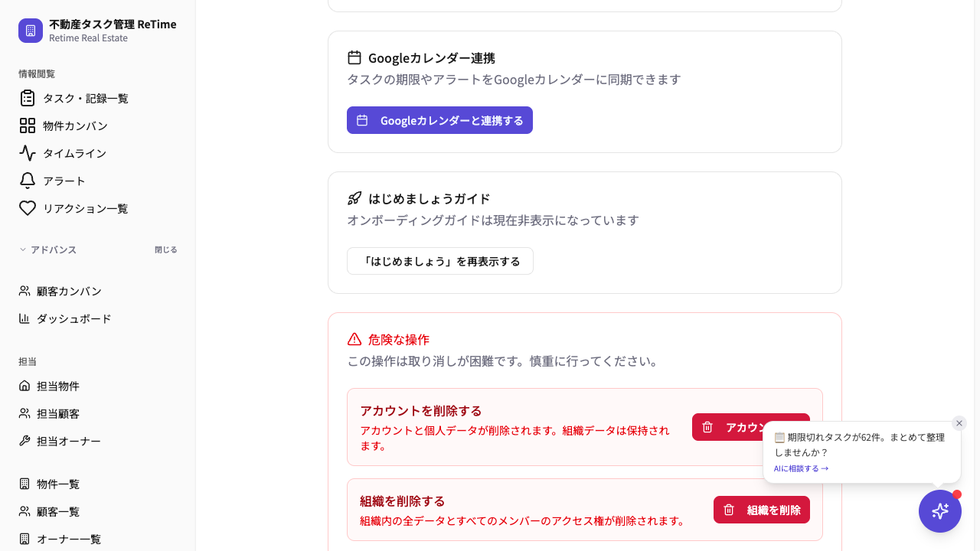Click the 顧客カンバン people icon
The width and height of the screenshot is (980, 551).
coord(24,291)
